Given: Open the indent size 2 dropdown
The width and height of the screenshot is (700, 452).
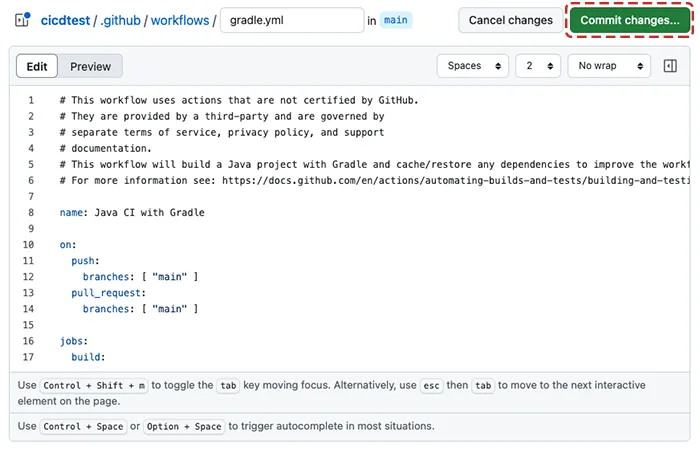Looking at the screenshot, I should coord(538,66).
